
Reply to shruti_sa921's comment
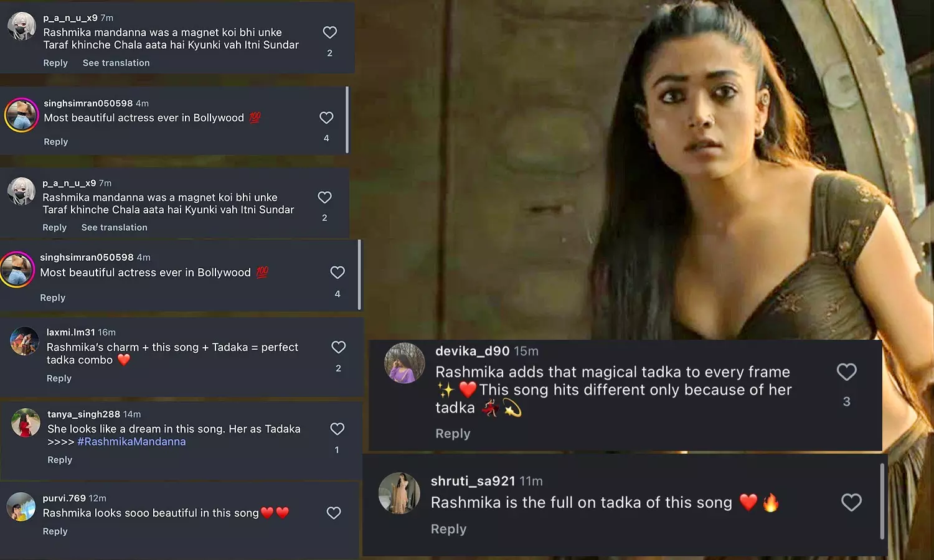click(448, 529)
